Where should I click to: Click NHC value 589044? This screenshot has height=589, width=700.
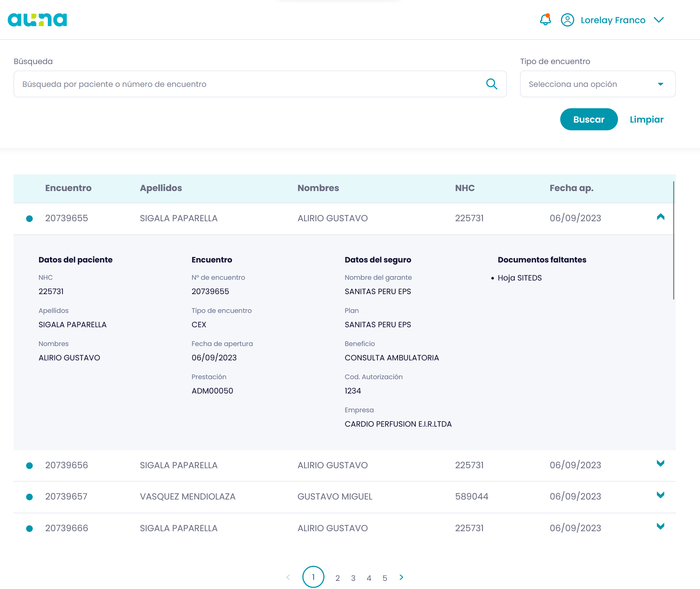472,497
